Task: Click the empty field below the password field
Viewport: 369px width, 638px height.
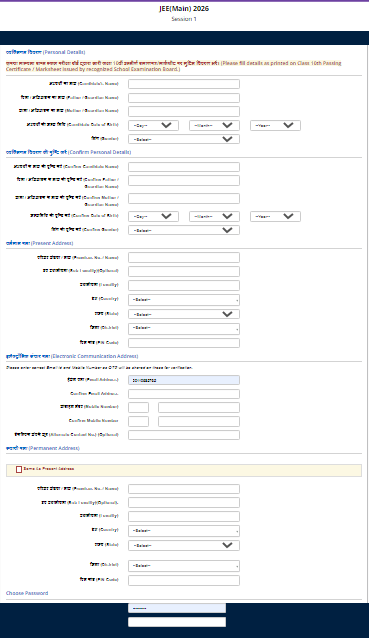Action: point(177,622)
